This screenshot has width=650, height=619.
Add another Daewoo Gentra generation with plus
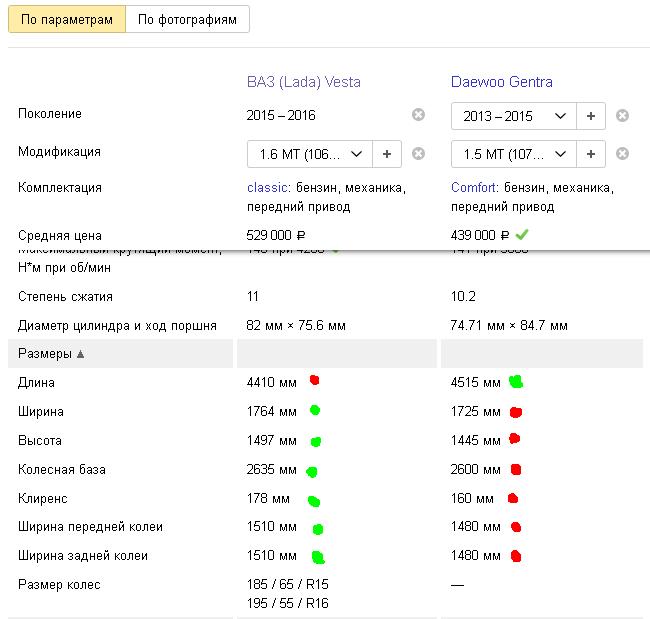(x=591, y=116)
